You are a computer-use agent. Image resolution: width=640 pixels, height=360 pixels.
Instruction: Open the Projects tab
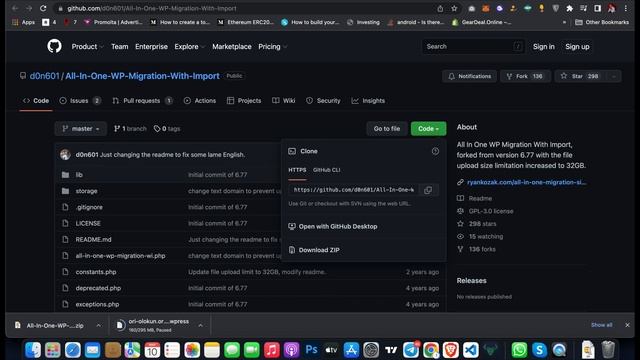click(x=244, y=101)
